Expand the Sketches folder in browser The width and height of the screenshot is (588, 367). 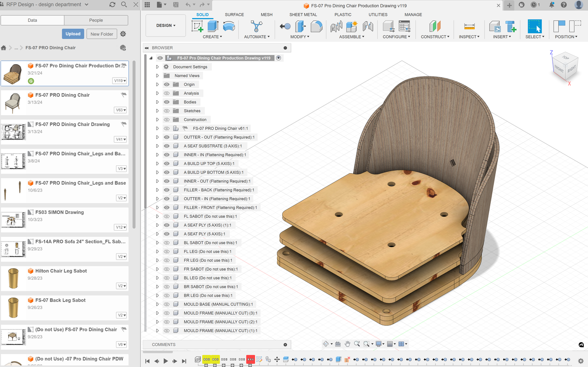(x=158, y=111)
